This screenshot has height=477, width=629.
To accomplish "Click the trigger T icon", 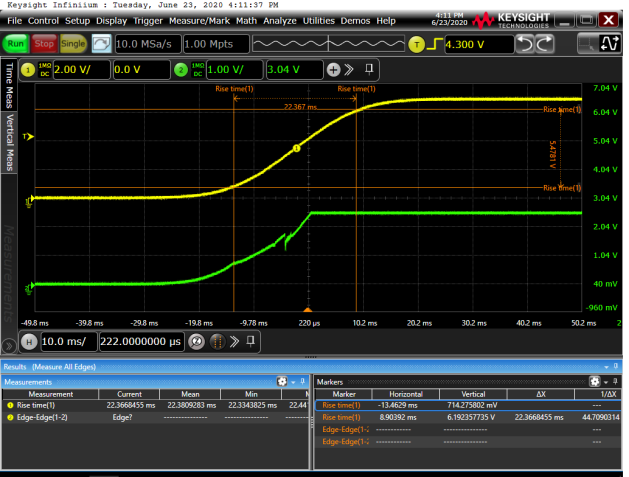I will pyautogui.click(x=418, y=44).
